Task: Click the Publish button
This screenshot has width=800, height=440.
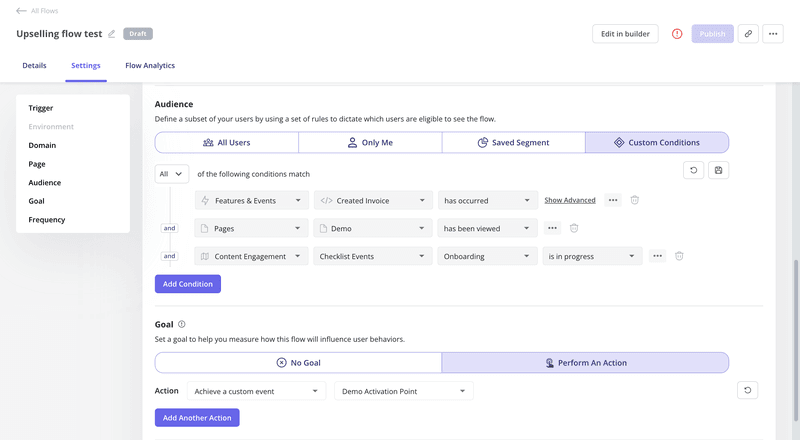Action: (712, 34)
